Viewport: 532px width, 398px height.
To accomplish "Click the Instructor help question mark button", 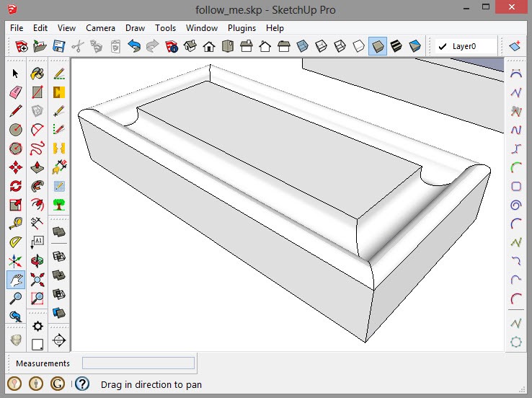I will coord(82,384).
